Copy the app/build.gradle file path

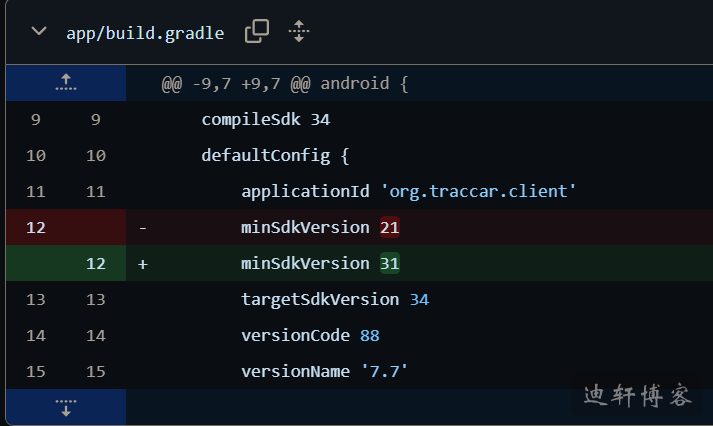coord(257,31)
